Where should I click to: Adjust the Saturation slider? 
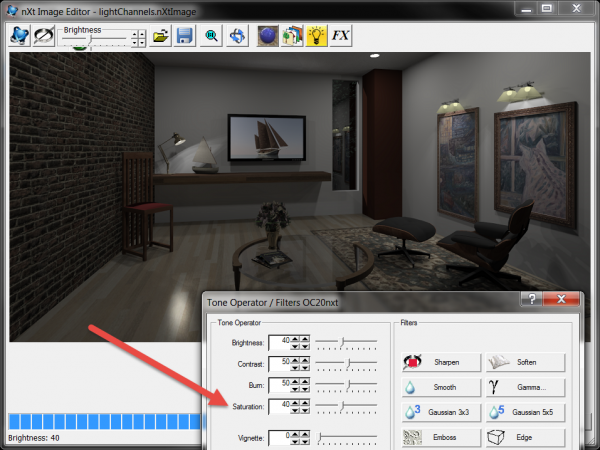(346, 407)
